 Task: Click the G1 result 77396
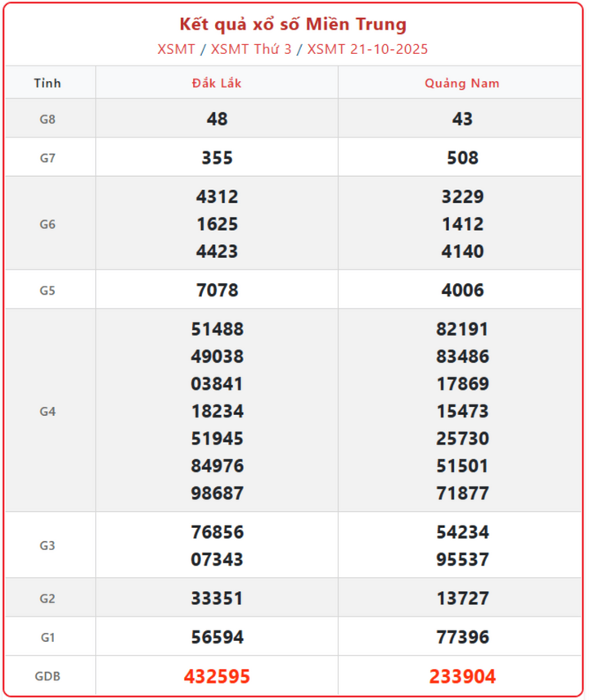click(462, 637)
